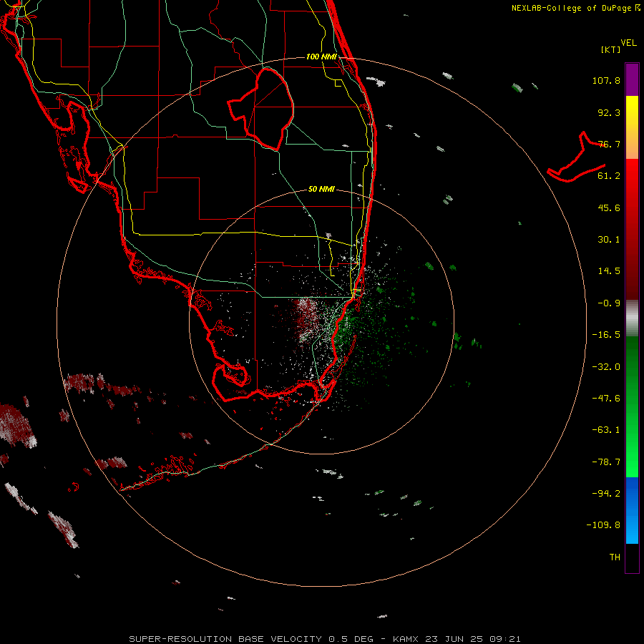Image resolution: width=644 pixels, height=644 pixels.
Task: Click the 92.3 velocity scale value
Action: pos(609,112)
